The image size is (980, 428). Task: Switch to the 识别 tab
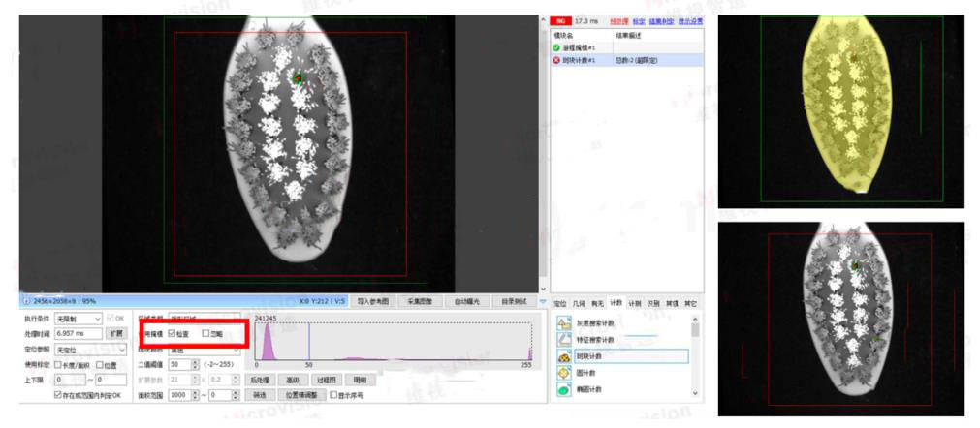[x=653, y=303]
